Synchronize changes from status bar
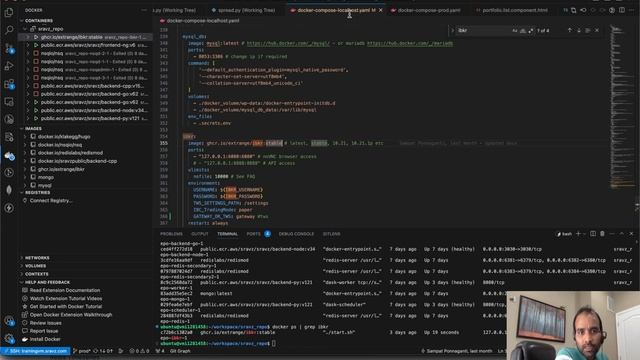 click(103, 351)
